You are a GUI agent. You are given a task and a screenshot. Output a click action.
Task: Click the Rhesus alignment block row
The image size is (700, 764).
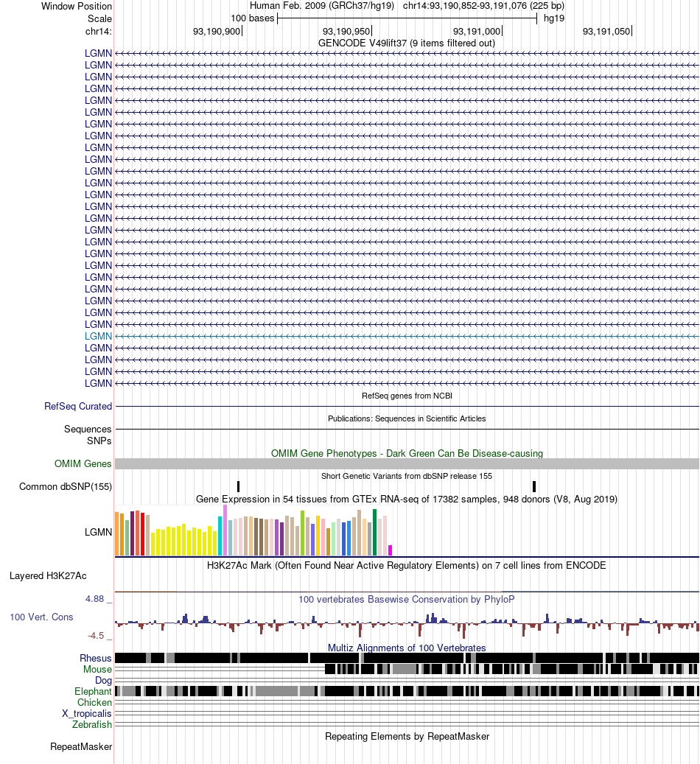click(407, 658)
